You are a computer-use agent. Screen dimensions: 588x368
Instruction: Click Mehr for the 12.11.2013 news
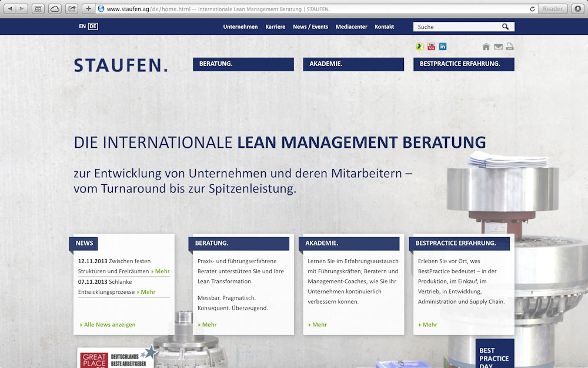point(161,271)
